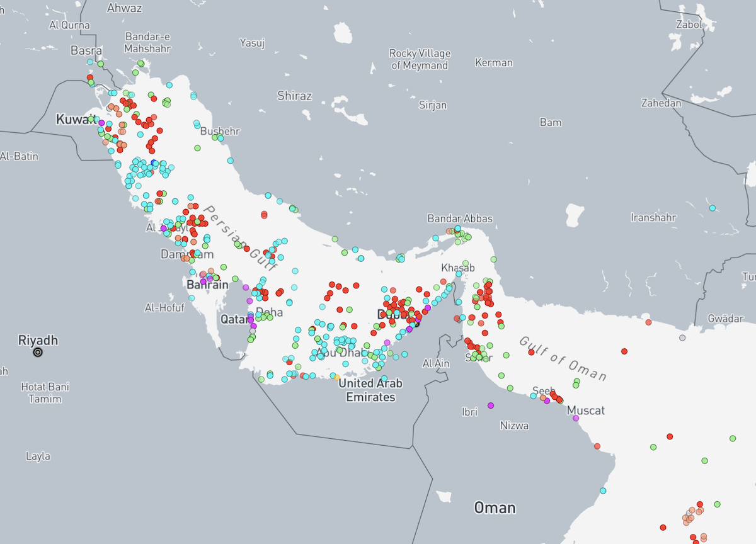Select the cyan dot near Iranshahr

coord(713,208)
